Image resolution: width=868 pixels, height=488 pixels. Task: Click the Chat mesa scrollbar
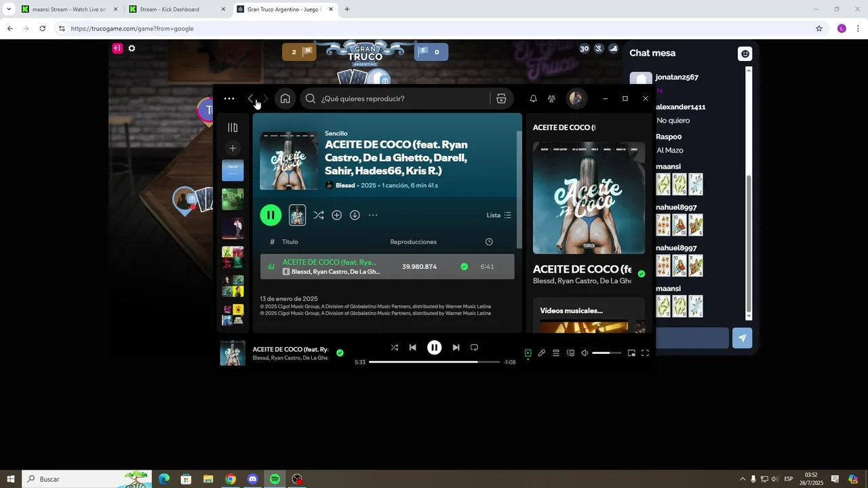point(749,245)
